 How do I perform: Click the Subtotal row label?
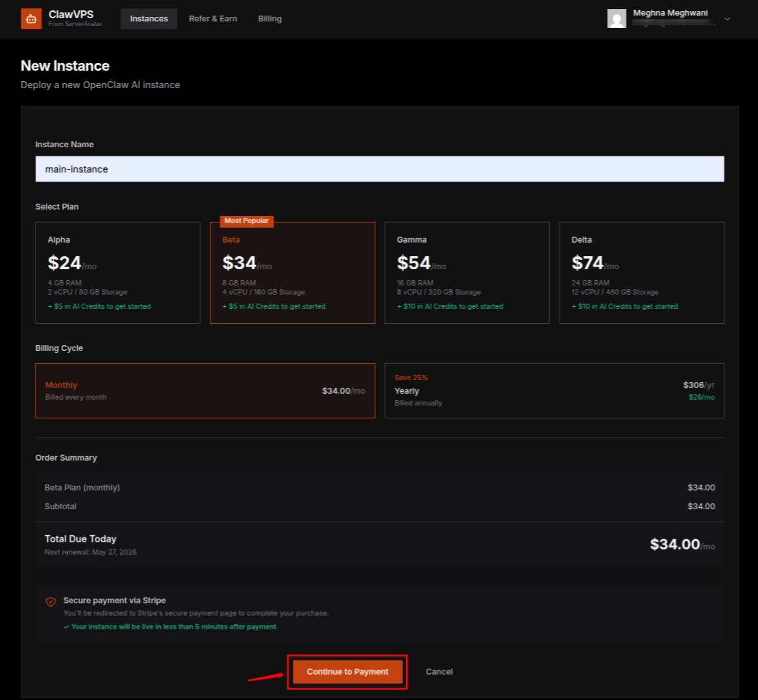(x=60, y=506)
